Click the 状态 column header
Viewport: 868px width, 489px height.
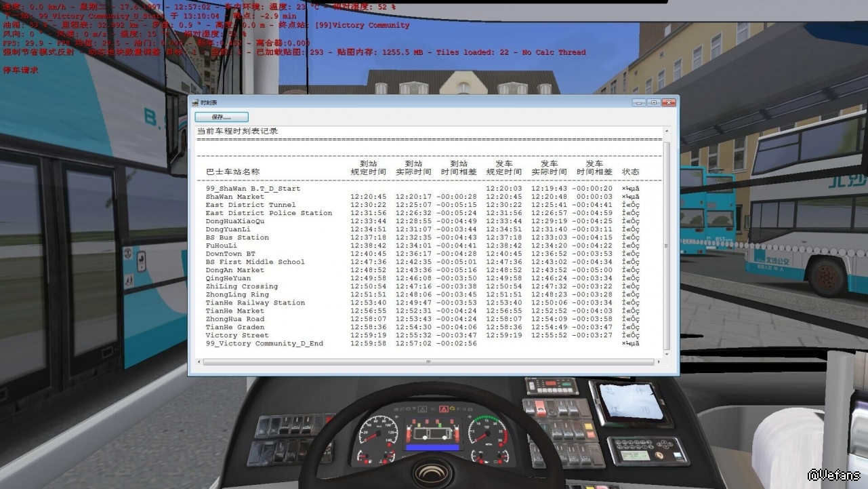pyautogui.click(x=630, y=172)
